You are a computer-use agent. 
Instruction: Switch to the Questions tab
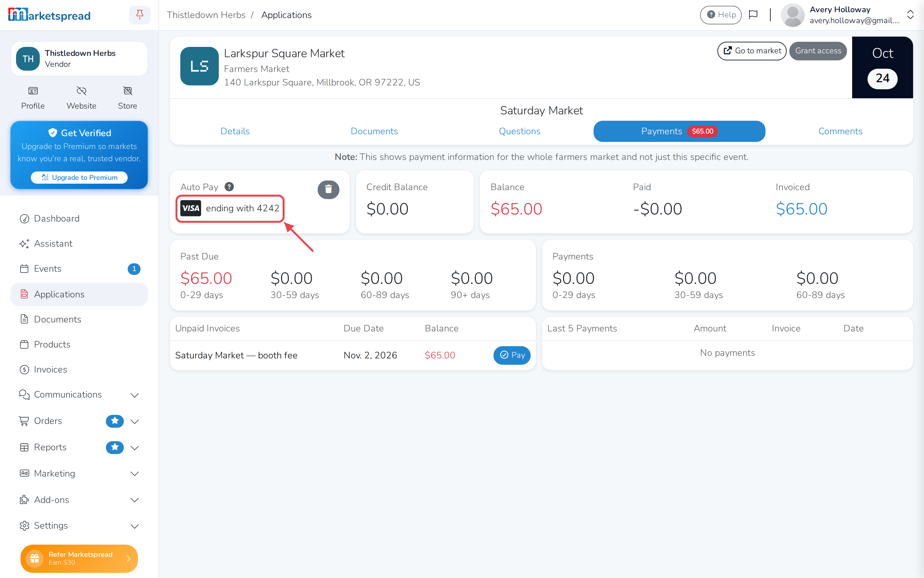pos(520,131)
